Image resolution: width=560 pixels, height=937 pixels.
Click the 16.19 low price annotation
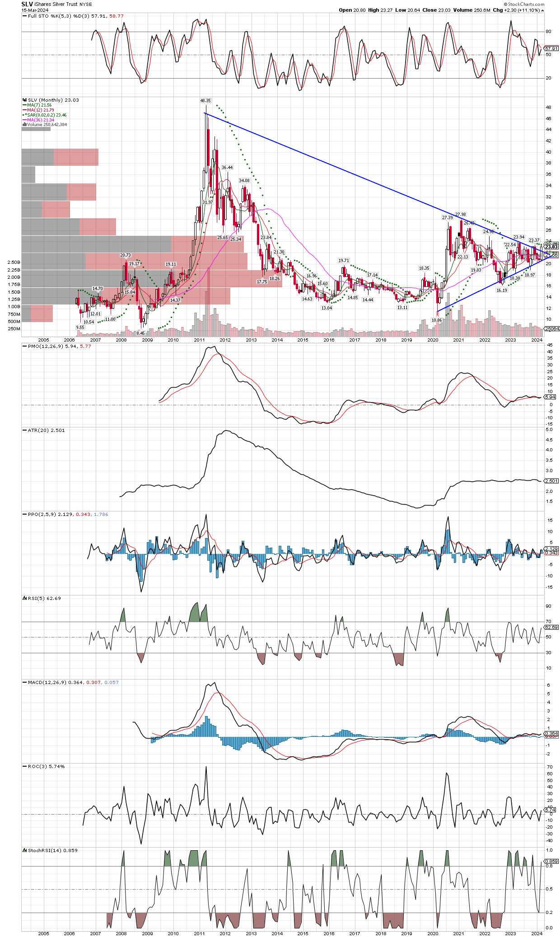pyautogui.click(x=502, y=290)
